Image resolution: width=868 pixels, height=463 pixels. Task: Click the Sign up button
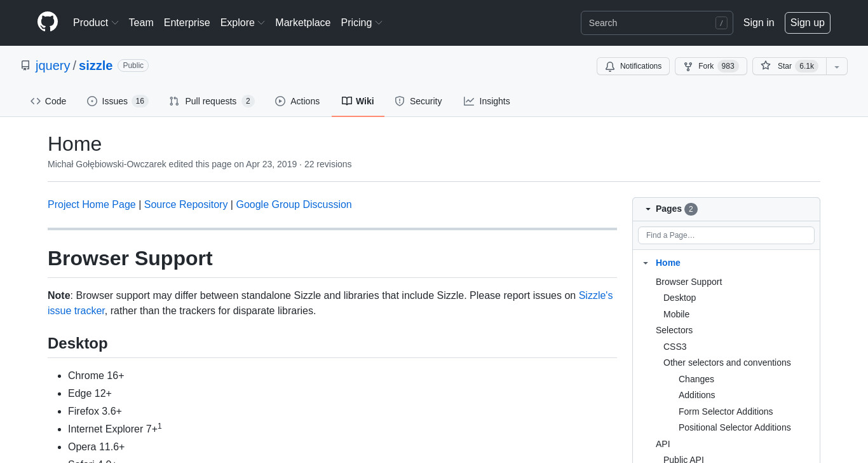point(808,23)
